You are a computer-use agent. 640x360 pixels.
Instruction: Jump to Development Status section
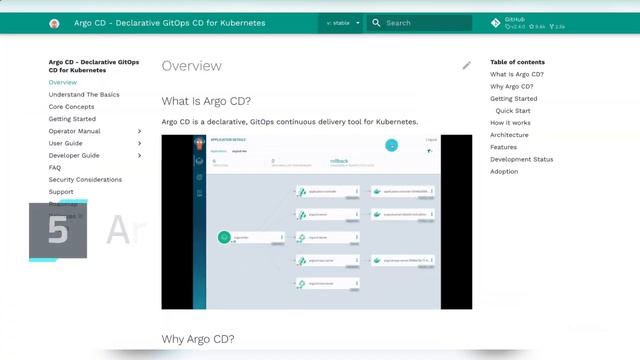coord(522,160)
